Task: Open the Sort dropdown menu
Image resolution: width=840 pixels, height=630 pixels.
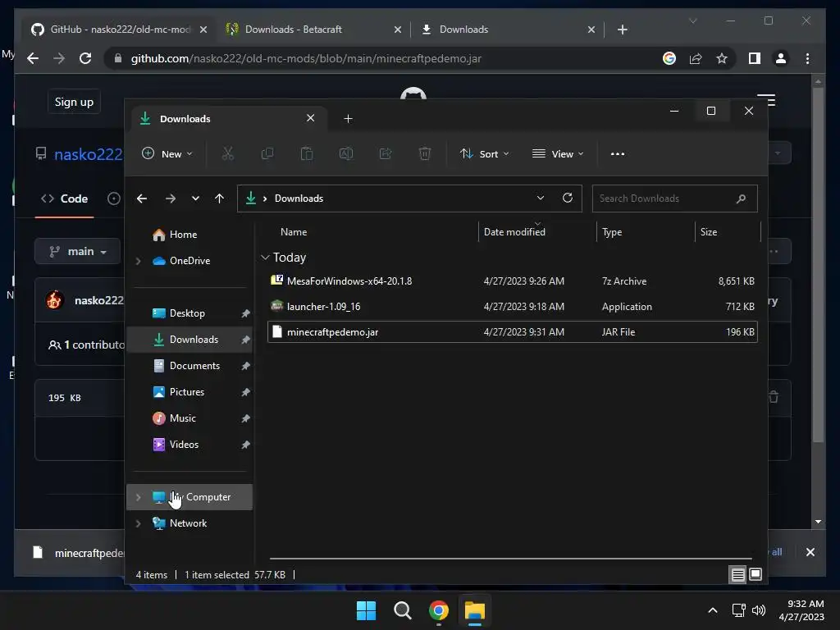Action: [x=484, y=153]
